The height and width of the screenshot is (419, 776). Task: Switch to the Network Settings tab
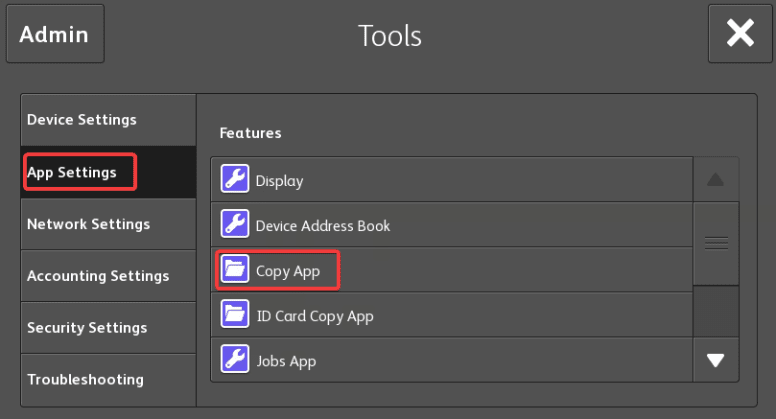click(x=88, y=224)
